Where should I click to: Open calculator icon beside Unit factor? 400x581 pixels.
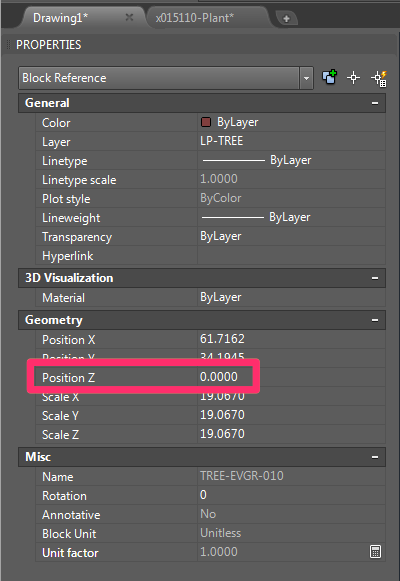(x=375, y=552)
